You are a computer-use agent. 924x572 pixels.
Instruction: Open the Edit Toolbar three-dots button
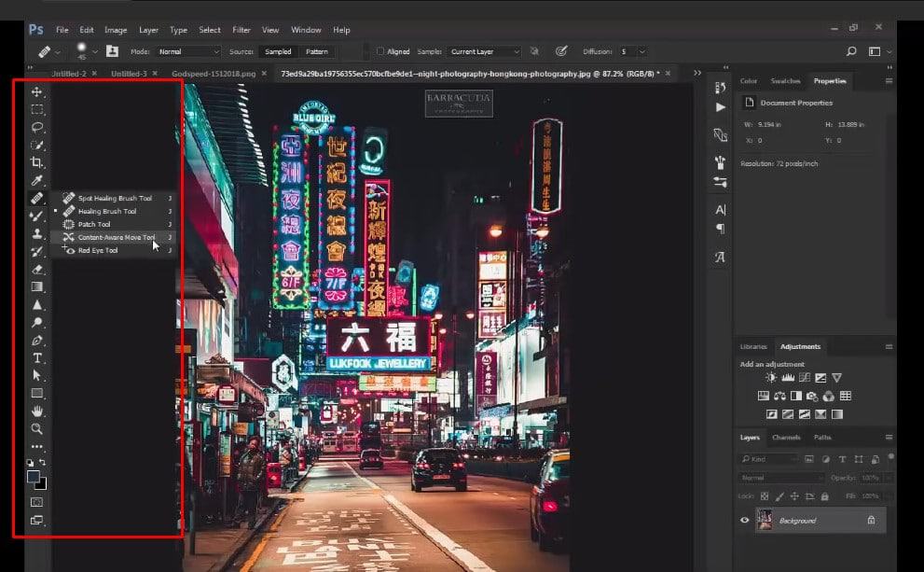(36, 446)
